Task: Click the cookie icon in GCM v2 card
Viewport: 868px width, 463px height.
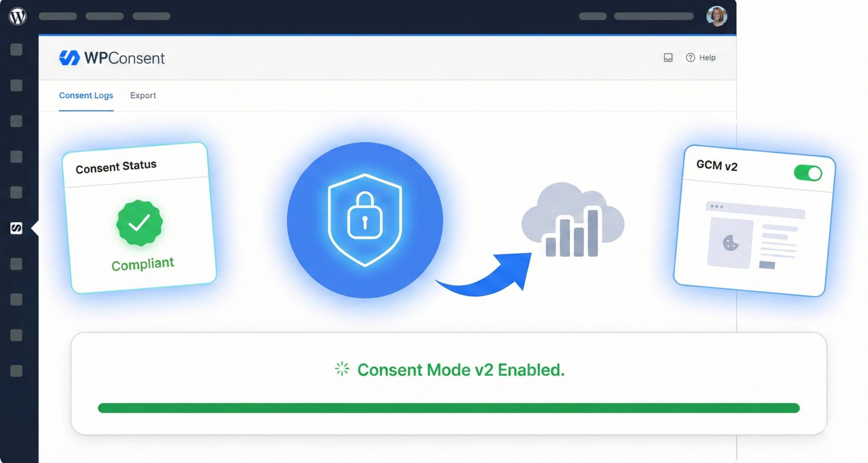Action: 731,243
